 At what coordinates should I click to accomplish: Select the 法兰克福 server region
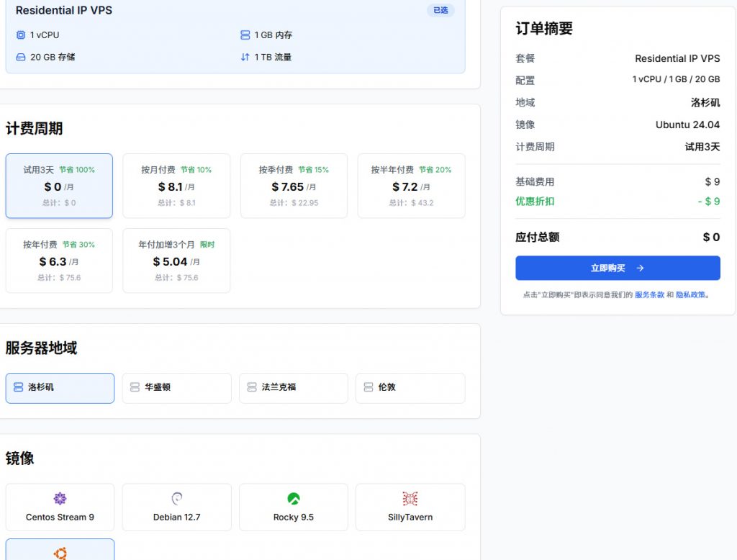pyautogui.click(x=293, y=388)
